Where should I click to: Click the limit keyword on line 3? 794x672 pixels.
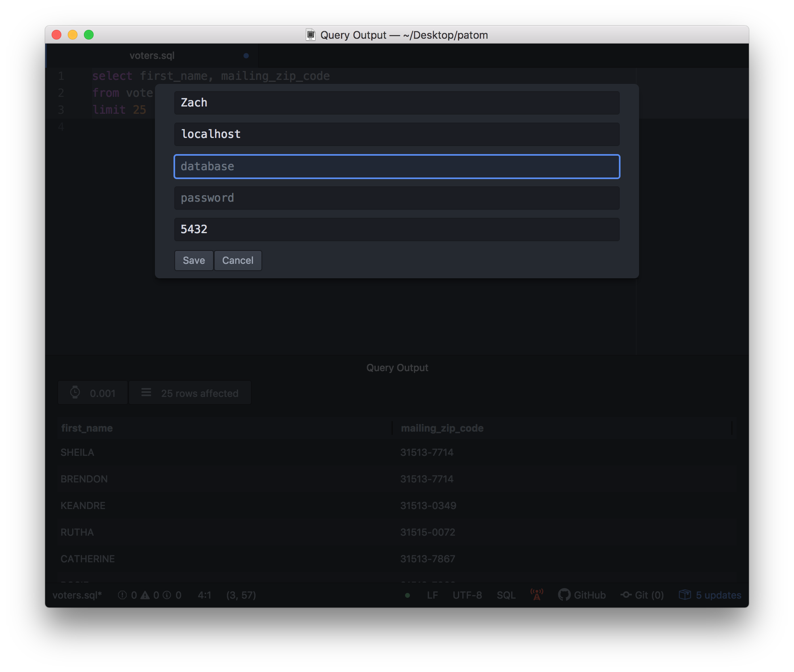(x=109, y=110)
